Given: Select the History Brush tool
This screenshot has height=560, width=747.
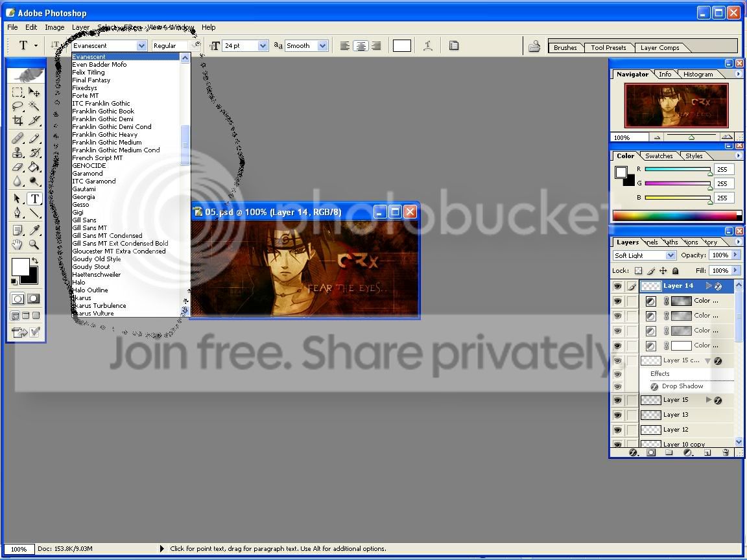Looking at the screenshot, I should tap(34, 153).
